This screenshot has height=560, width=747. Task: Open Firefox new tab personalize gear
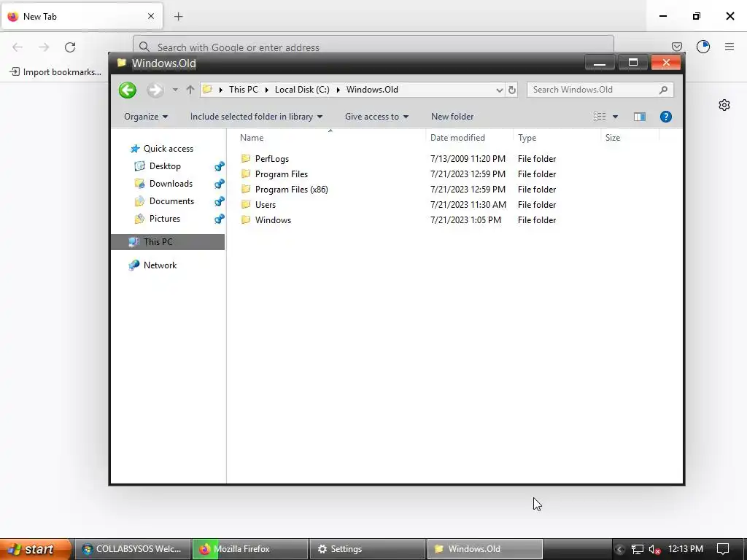click(724, 105)
